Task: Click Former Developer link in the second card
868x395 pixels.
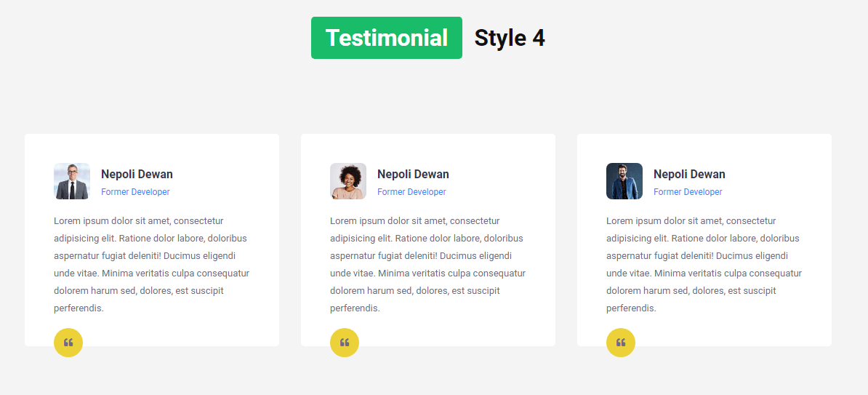Action: pos(411,192)
